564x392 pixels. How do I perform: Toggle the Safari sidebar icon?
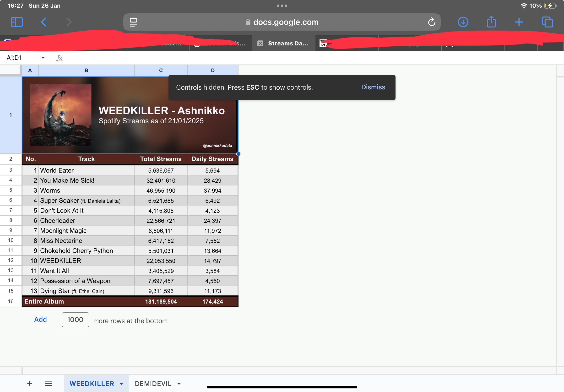[x=17, y=22]
